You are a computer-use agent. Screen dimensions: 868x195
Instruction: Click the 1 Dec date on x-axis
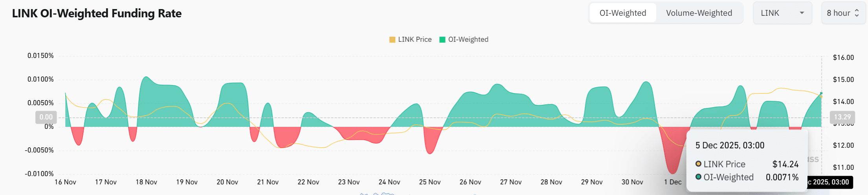673,182
